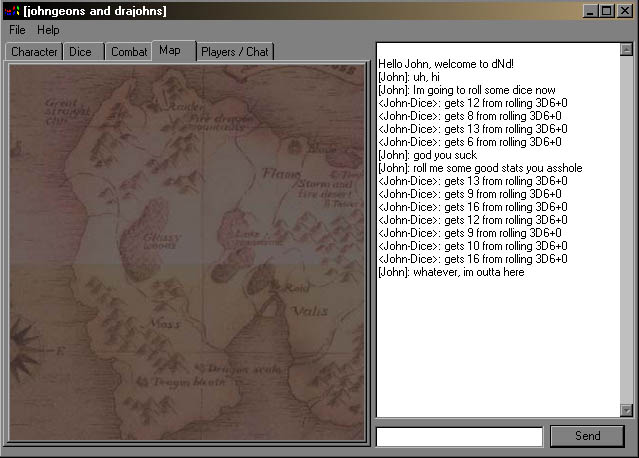
Task: Click the '[John]: god you suck' message
Action: pos(427,155)
